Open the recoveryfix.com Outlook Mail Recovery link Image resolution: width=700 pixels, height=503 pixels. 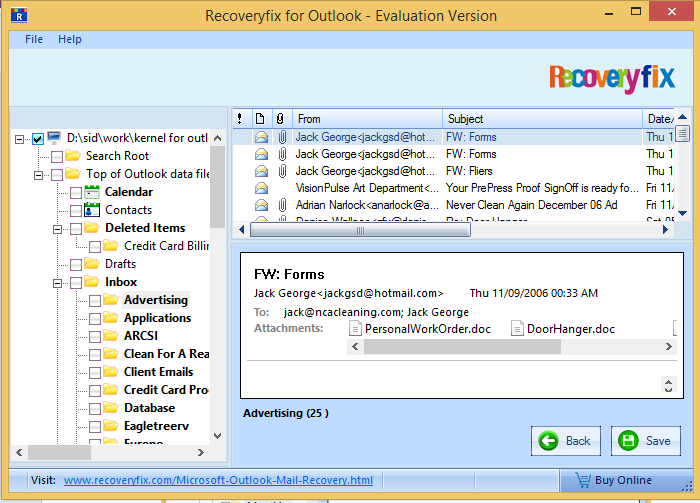point(218,480)
